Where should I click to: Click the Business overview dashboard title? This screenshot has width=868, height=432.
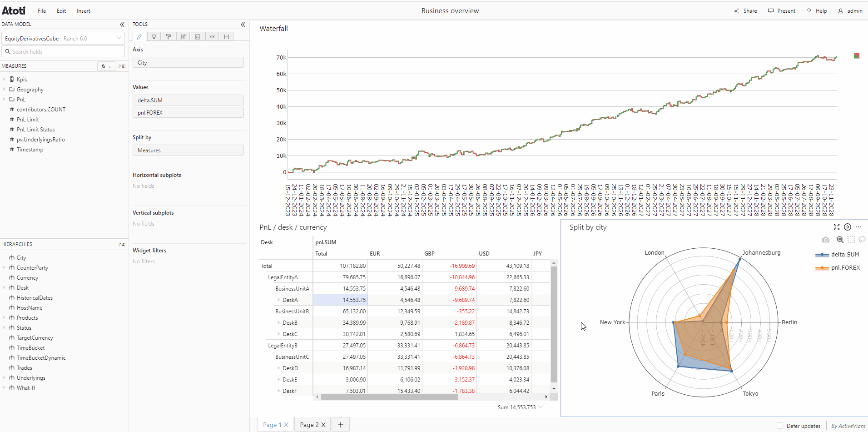point(450,11)
